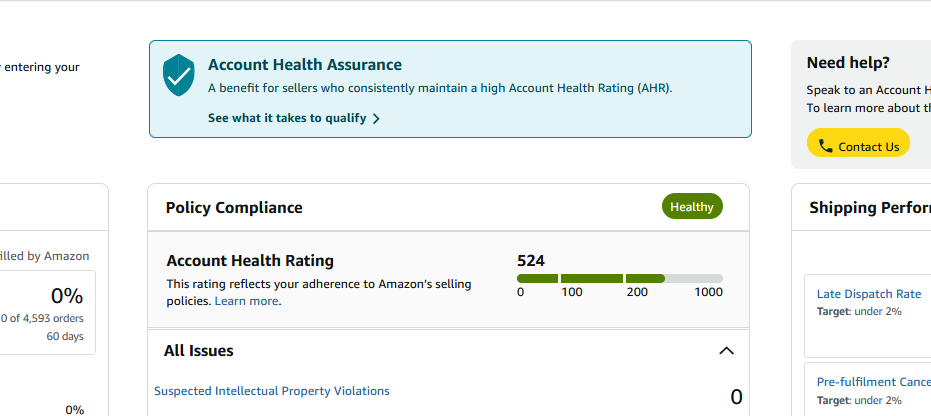Click the arrow after "See what it takes to qualify"
Image resolution: width=931 pixels, height=416 pixels.
376,118
